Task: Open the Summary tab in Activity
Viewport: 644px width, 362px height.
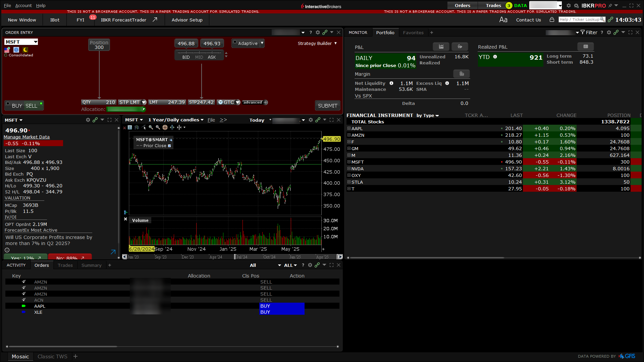Action: pos(91,265)
